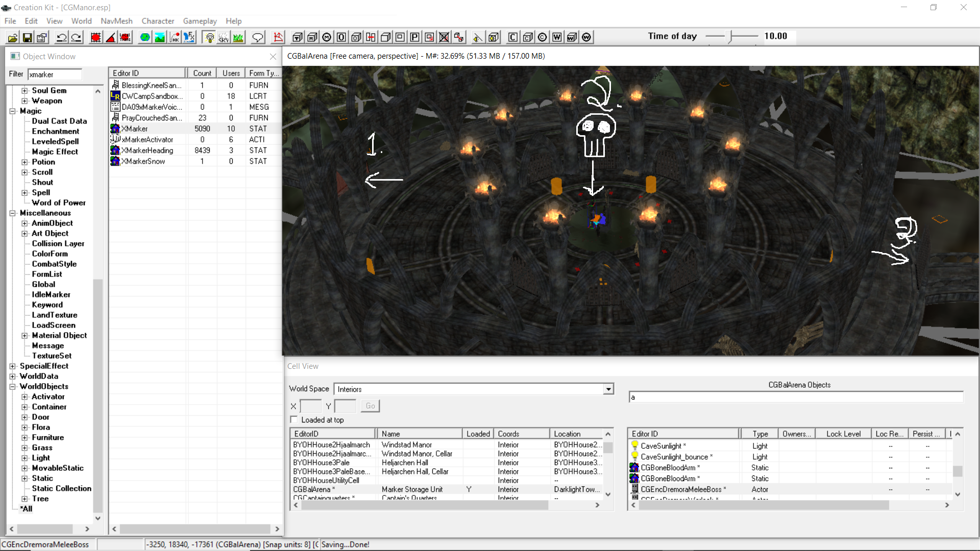Click the Redo arrow icon
This screenshot has height=551, width=980.
tap(77, 37)
